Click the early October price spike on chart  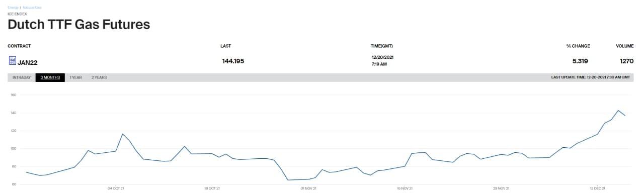tap(123, 134)
